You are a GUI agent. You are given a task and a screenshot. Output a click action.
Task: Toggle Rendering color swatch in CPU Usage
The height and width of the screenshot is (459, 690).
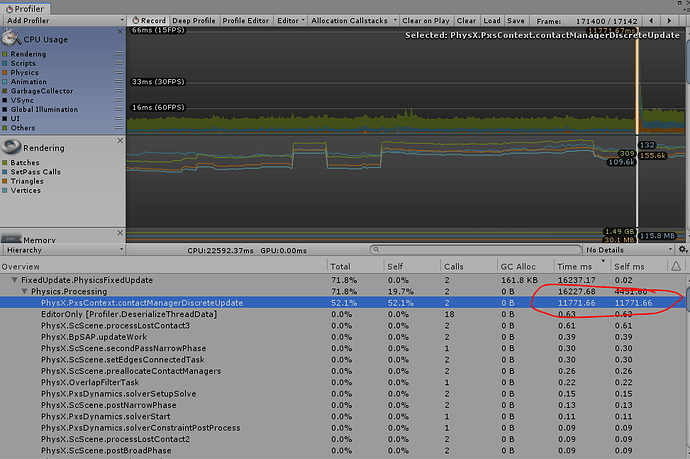click(x=5, y=54)
